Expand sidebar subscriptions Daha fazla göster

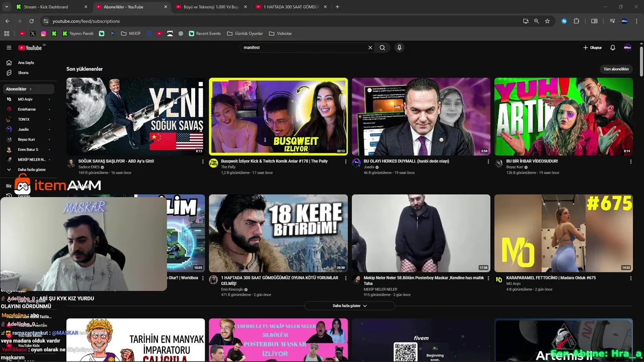point(28,170)
